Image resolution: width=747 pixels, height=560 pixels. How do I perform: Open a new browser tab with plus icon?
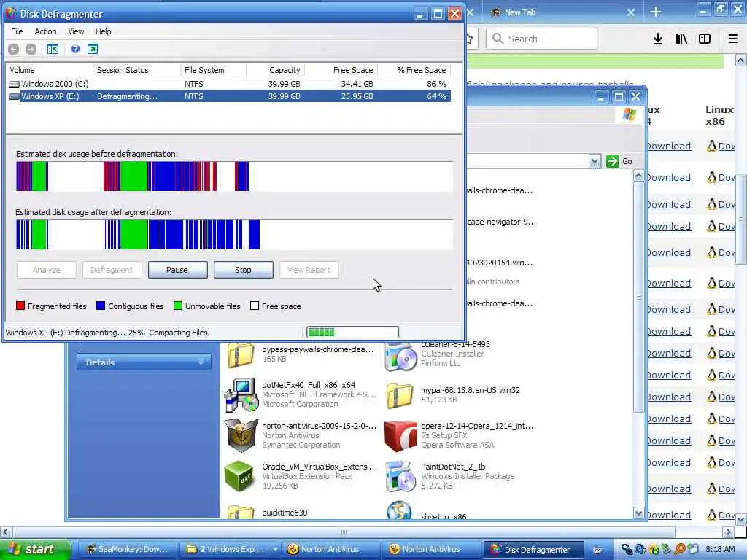point(656,12)
